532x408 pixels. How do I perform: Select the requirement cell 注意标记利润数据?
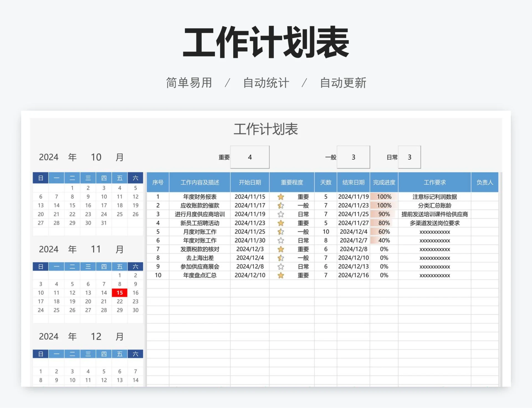pos(434,197)
